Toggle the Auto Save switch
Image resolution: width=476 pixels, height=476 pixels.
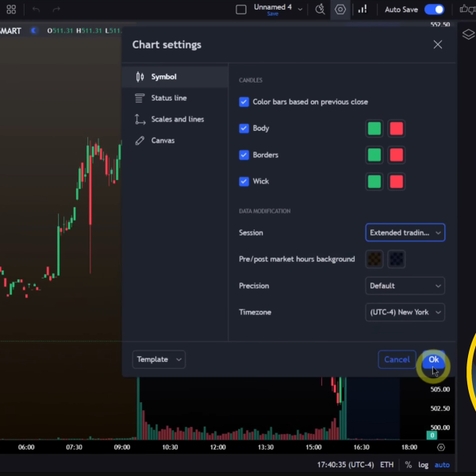[x=434, y=10]
